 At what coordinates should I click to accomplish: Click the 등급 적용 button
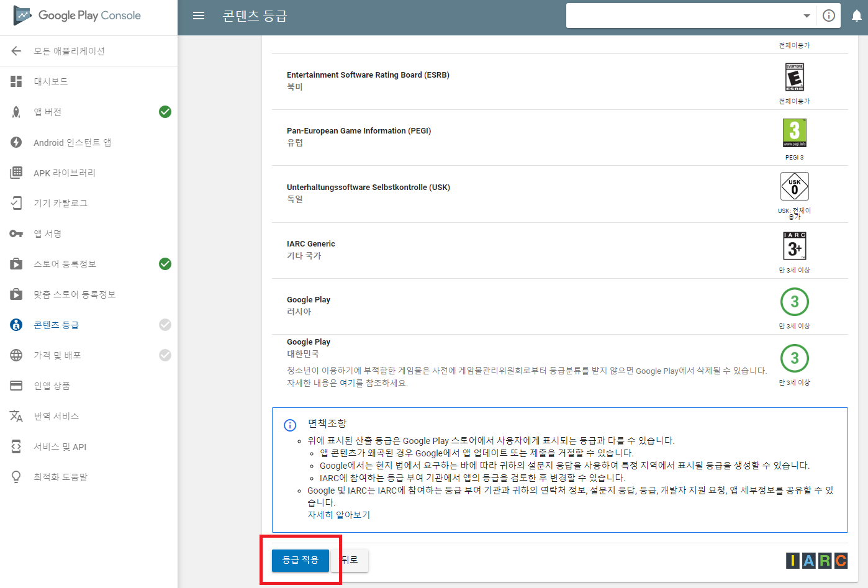point(301,560)
